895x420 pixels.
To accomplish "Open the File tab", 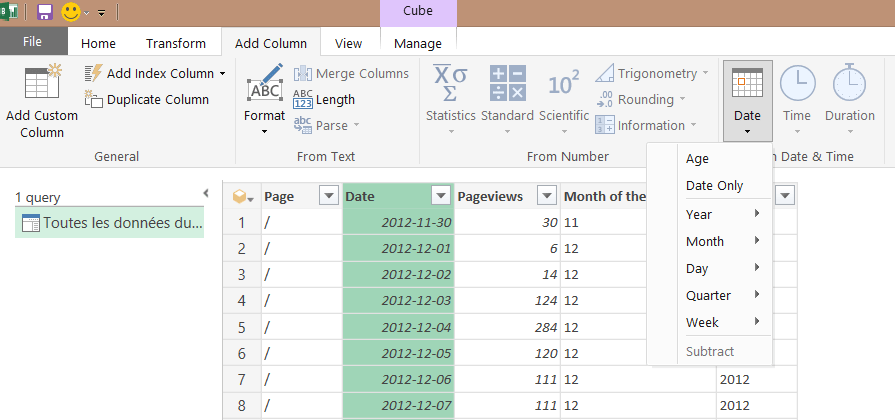I will point(33,42).
